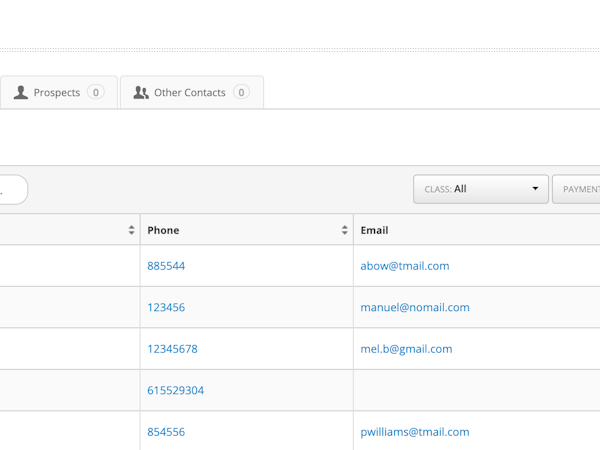Viewport: 600px width, 450px height.
Task: Click into the search field
Action: (x=12, y=189)
